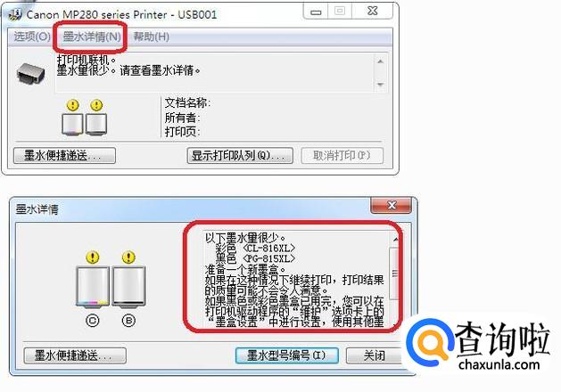
Task: Open the 墨水详情(N) menu
Action: tap(92, 37)
